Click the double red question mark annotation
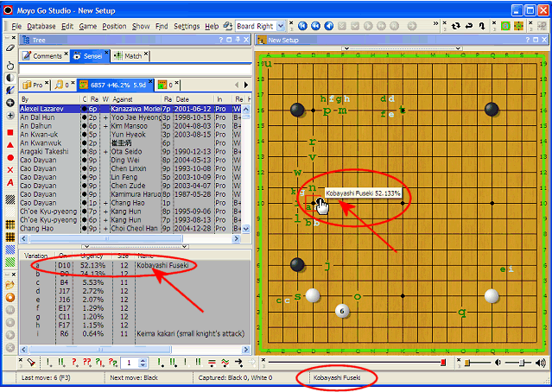Viewport: 552px width, 392px height. coord(87,363)
